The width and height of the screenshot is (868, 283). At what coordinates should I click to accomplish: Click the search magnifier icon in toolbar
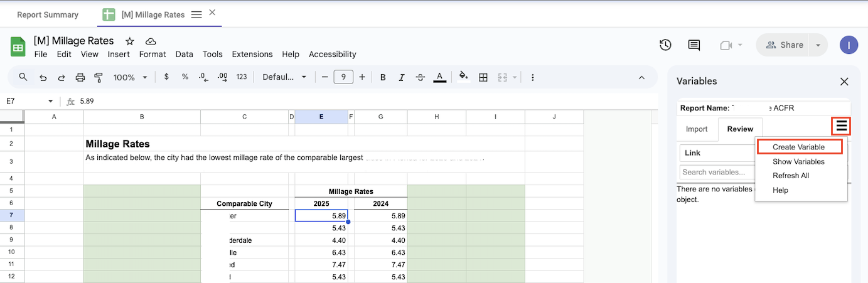(x=23, y=77)
